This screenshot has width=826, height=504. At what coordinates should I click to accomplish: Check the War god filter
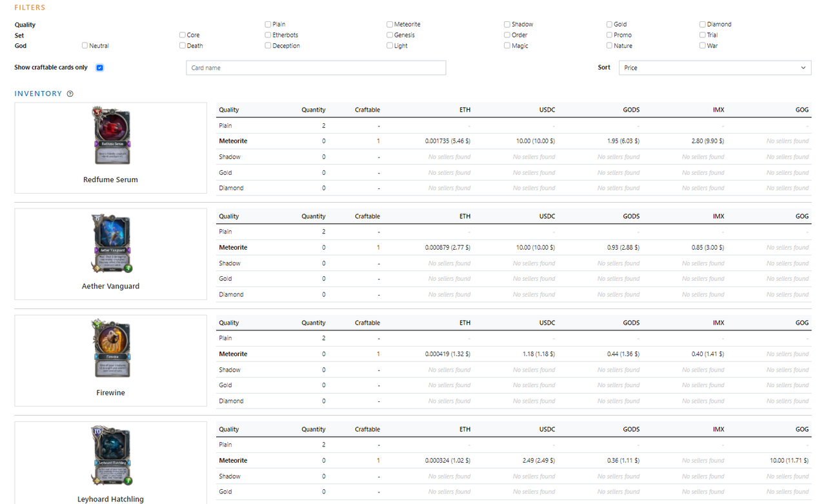point(702,46)
